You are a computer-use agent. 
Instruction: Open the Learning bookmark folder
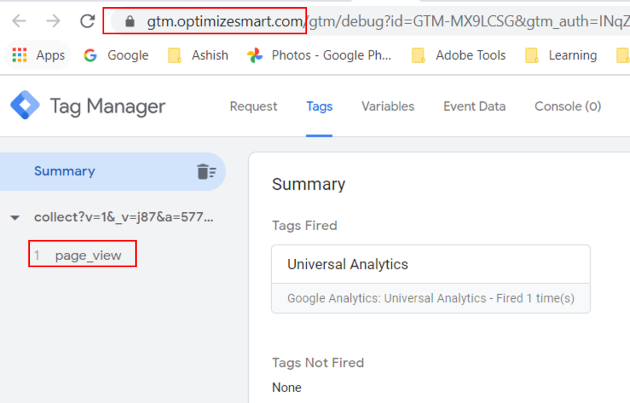point(561,56)
